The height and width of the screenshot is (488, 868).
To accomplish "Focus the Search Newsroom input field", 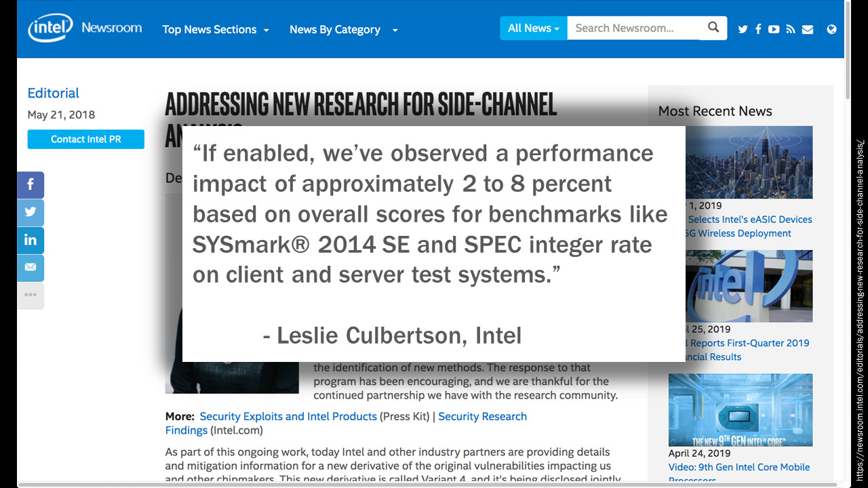I will (x=635, y=28).
